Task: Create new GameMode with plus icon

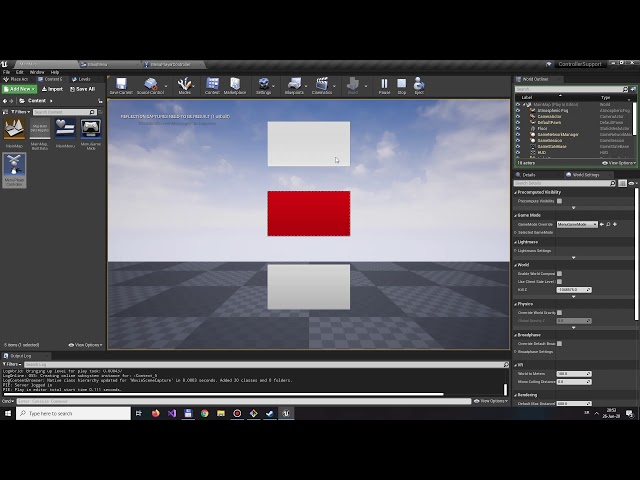Action: coord(615,224)
